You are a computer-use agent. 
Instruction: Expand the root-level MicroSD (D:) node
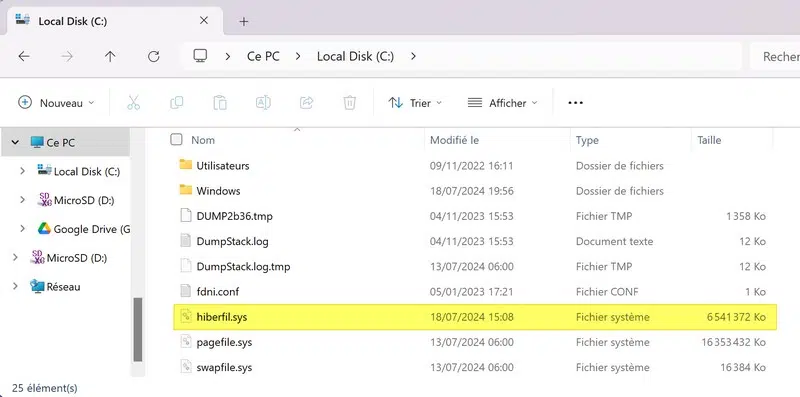pos(15,258)
